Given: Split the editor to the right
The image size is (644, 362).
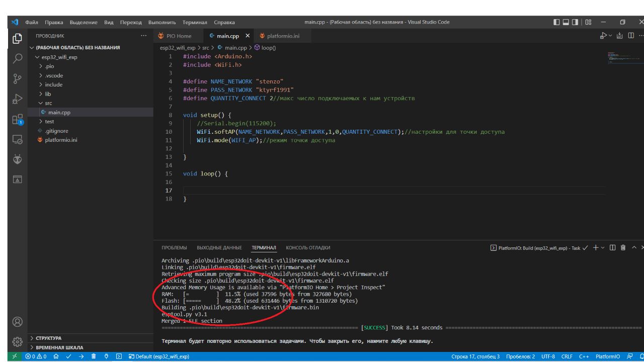Looking at the screenshot, I should pyautogui.click(x=630, y=36).
